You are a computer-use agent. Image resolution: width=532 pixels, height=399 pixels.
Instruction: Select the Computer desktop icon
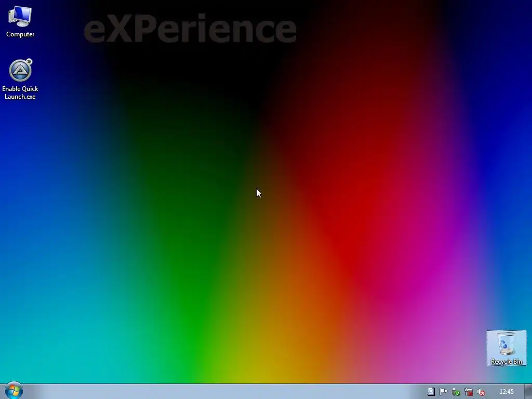click(20, 22)
